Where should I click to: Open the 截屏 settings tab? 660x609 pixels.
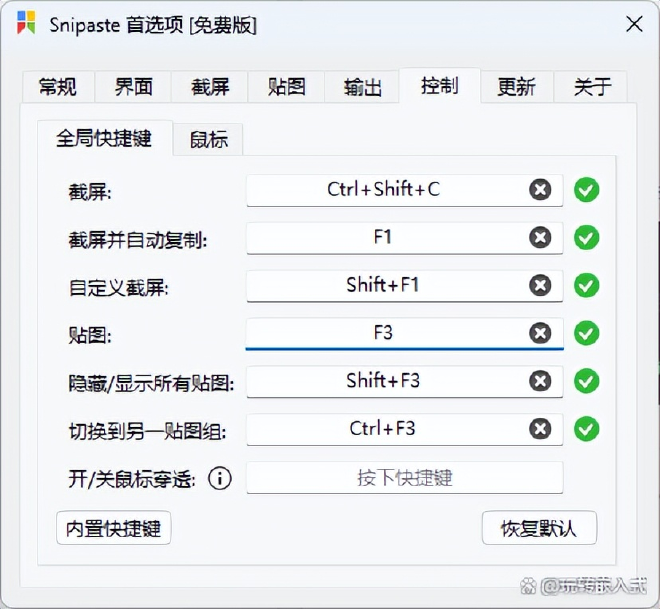pyautogui.click(x=210, y=87)
